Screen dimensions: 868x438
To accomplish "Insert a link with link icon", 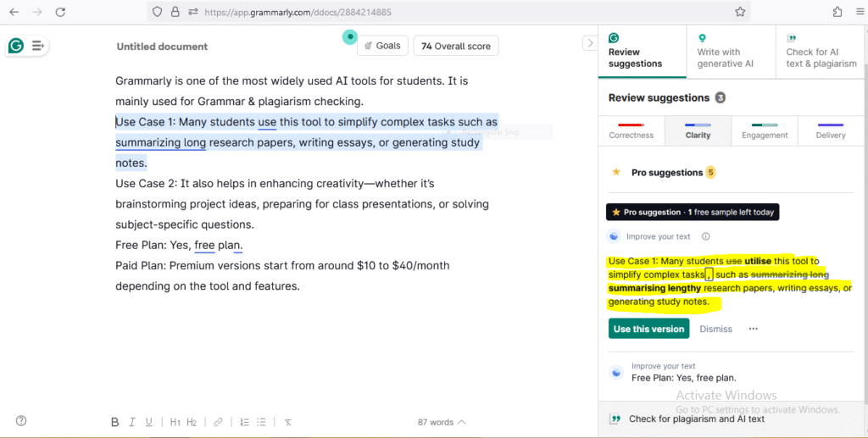I will click(218, 422).
